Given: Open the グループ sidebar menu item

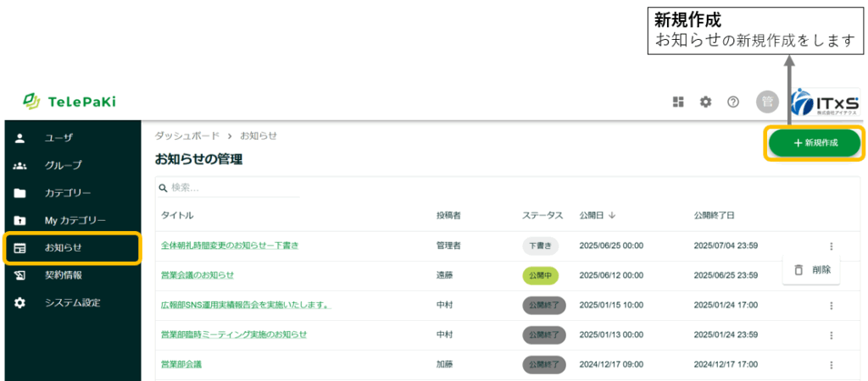Looking at the screenshot, I should pos(63,165).
